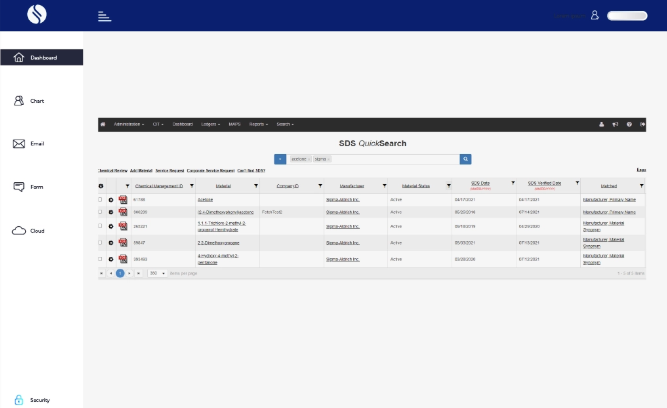Open the Acetone material link

205,200
